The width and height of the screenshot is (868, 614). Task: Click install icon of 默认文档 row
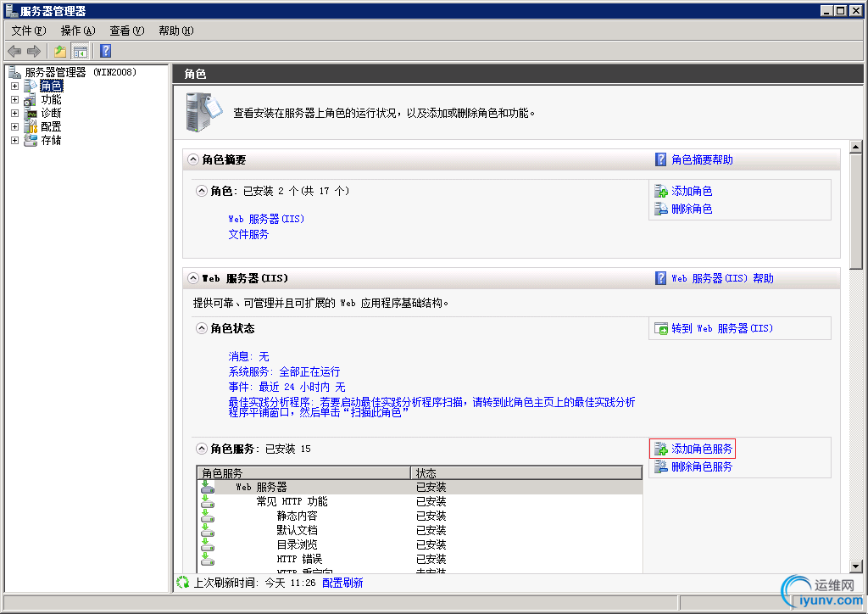(208, 530)
